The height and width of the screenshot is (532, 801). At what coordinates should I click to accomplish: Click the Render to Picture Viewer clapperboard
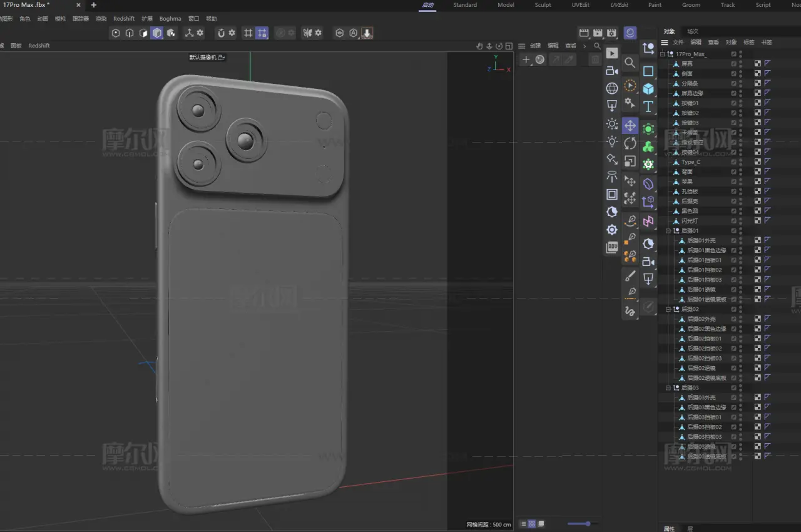598,33
